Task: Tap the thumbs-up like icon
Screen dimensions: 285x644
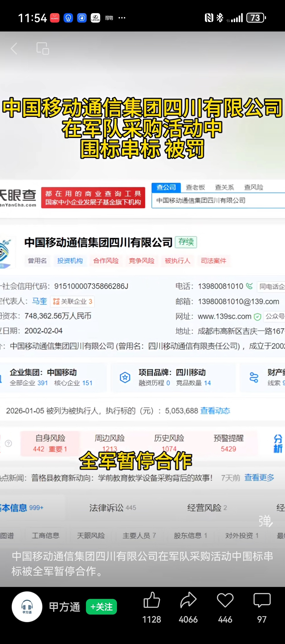Action: tap(152, 600)
